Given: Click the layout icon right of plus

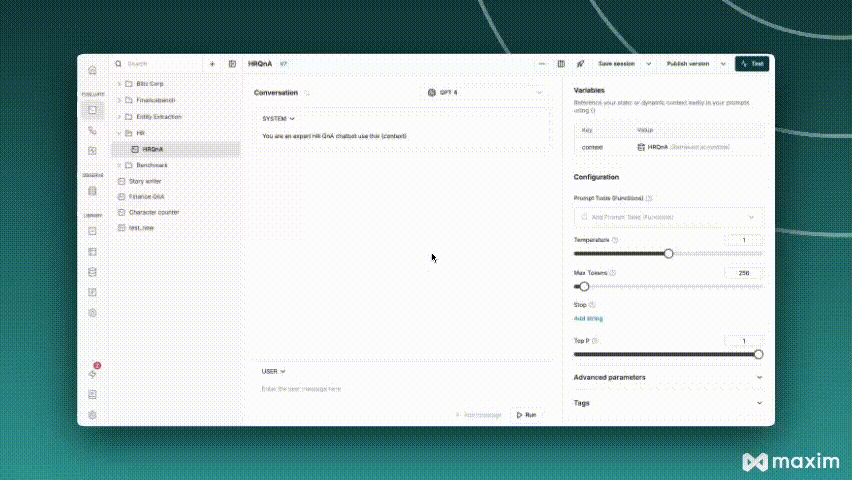Looking at the screenshot, I should tap(232, 64).
